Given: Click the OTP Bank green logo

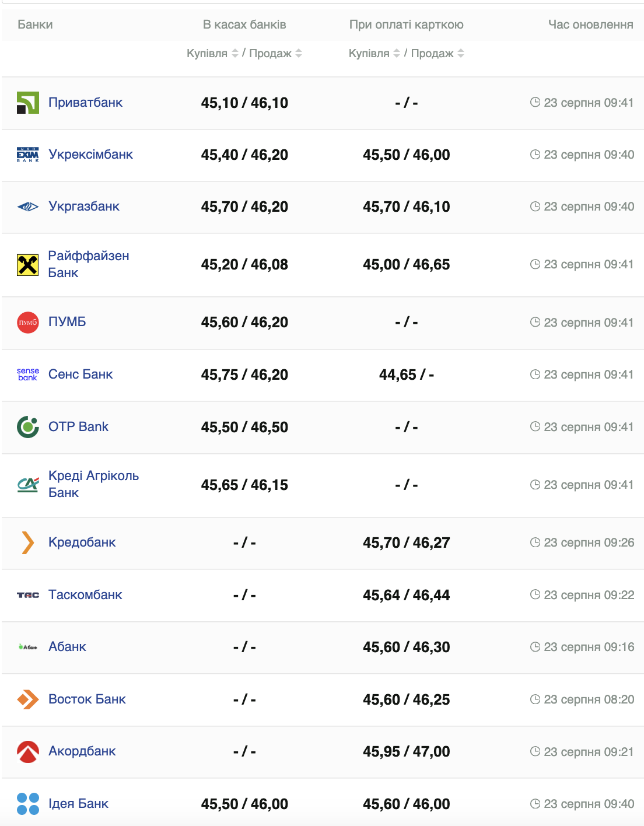Looking at the screenshot, I should tap(27, 427).
